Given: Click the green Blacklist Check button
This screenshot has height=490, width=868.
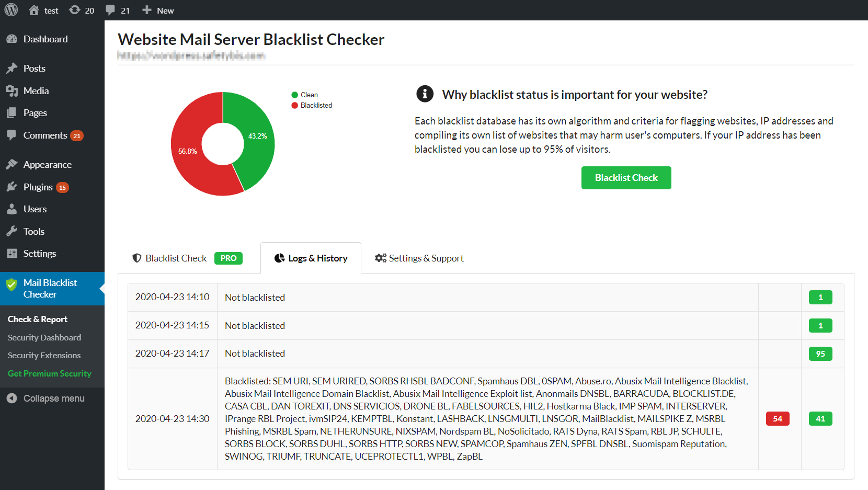Looking at the screenshot, I should point(626,178).
